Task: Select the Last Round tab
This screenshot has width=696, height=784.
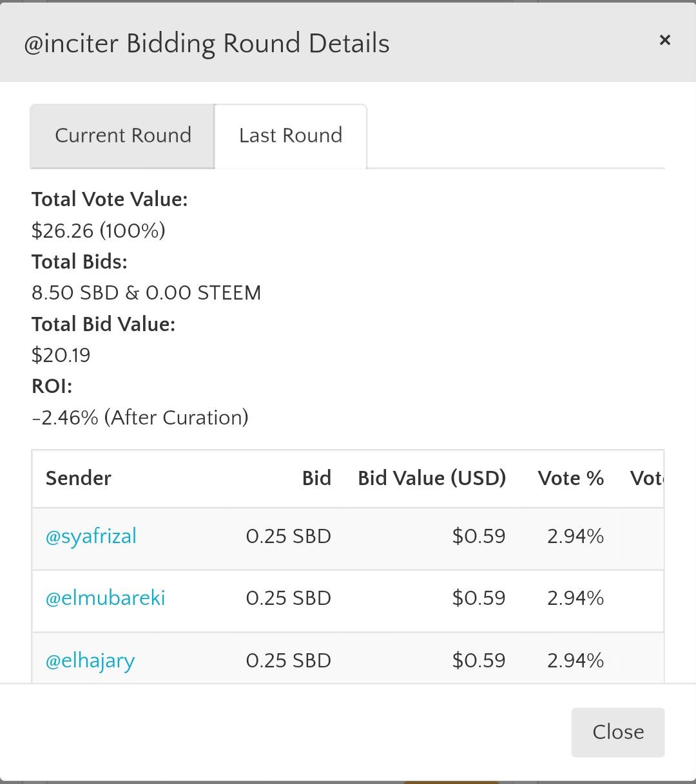Action: (x=291, y=136)
